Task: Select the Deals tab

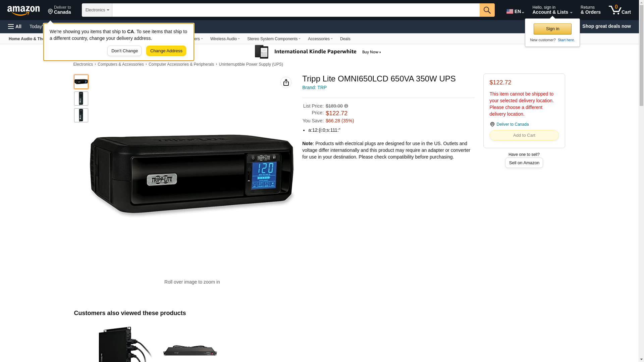Action: 345,39
